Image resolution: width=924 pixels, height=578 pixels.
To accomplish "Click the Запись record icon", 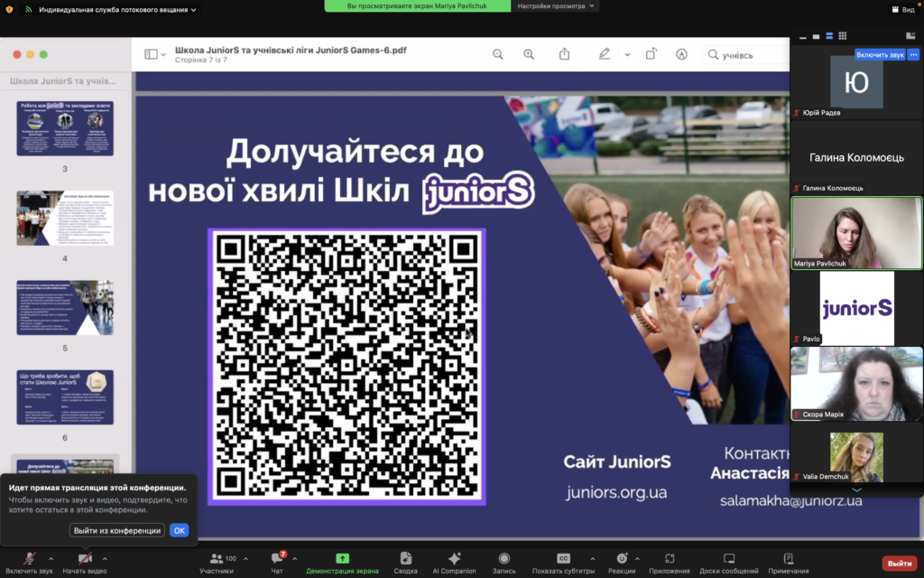I will (504, 558).
